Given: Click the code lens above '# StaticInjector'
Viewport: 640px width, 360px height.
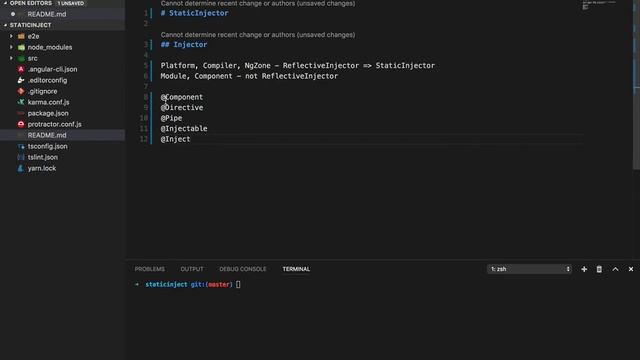Looking at the screenshot, I should coord(258,4).
